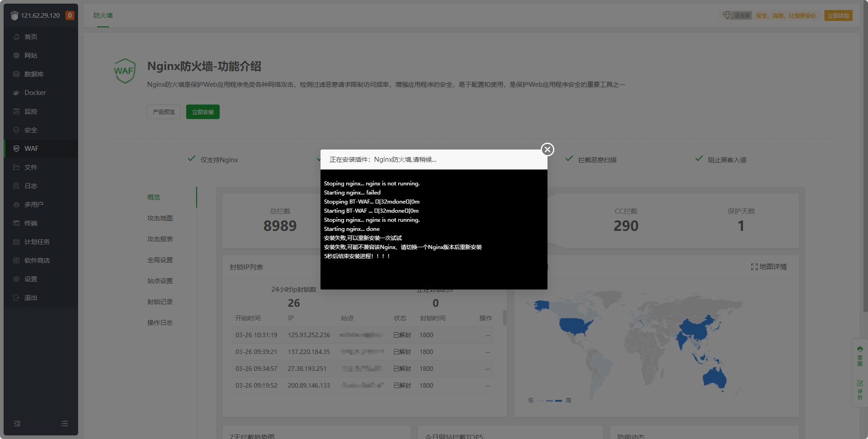Open the 软件商店 grid icon
Viewport: 868px width, 439px height.
click(16, 260)
